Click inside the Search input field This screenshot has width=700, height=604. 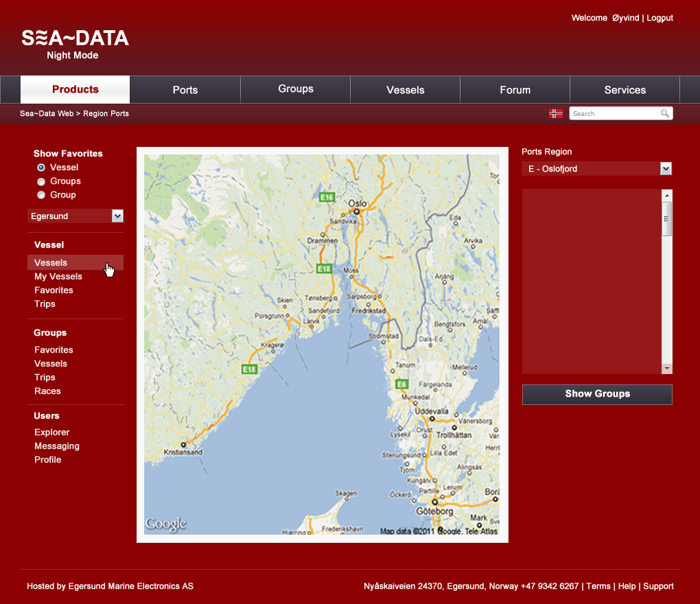coord(614,113)
